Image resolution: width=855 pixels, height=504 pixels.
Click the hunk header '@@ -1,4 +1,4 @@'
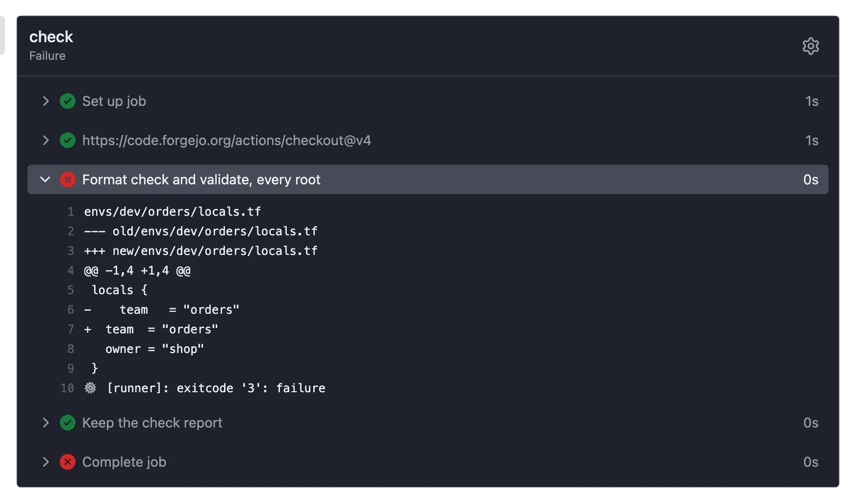coord(137,270)
